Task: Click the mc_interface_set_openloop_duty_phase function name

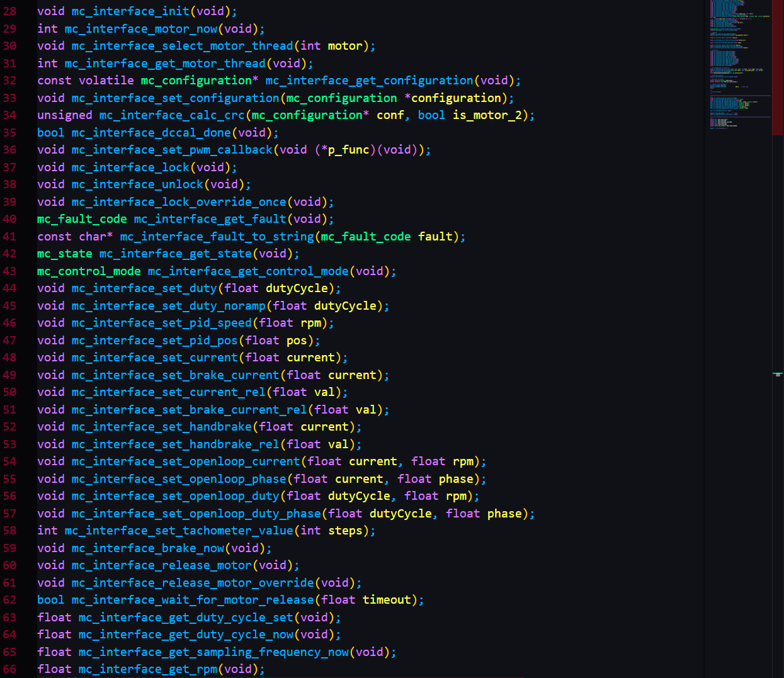Action: tap(196, 514)
